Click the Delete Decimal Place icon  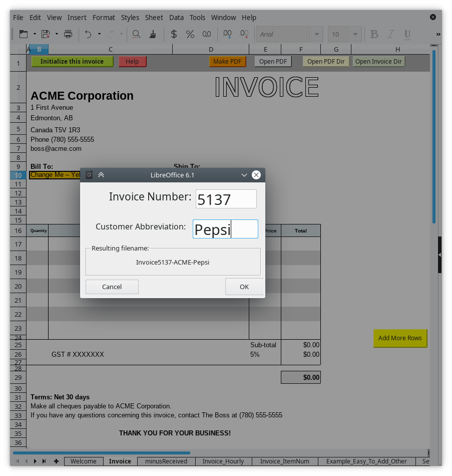point(244,34)
